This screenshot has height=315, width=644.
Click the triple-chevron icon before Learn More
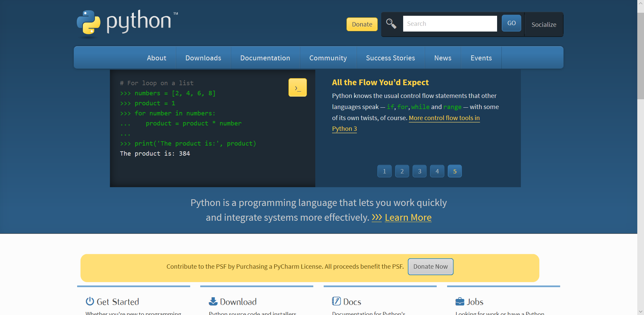[377, 217]
